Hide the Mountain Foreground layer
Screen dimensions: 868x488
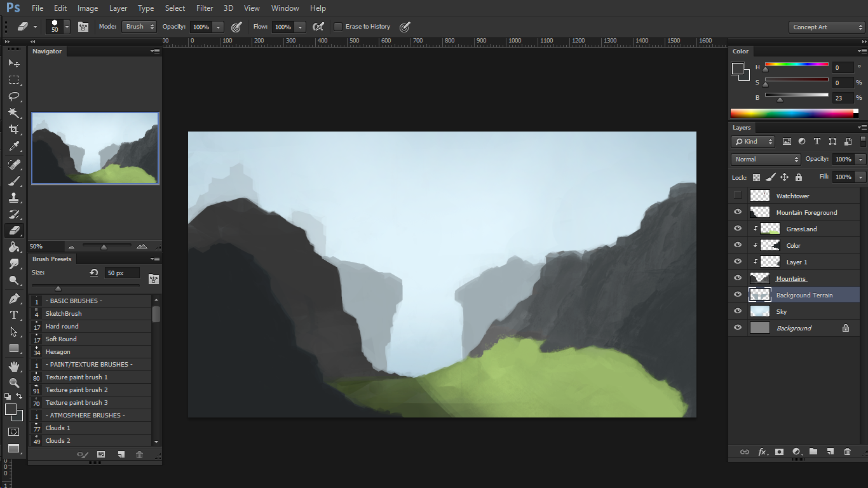click(x=738, y=212)
